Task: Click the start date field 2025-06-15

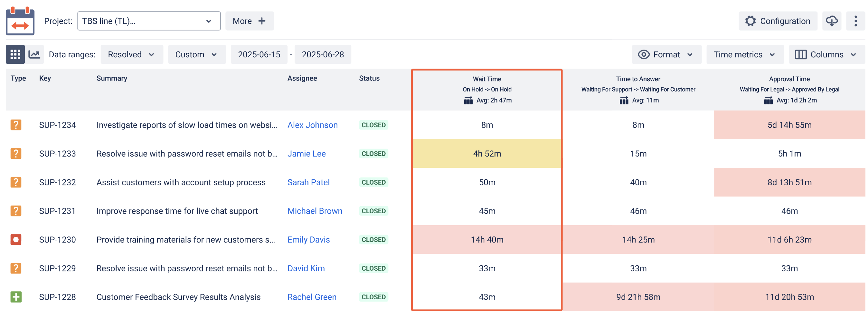Action: [259, 54]
